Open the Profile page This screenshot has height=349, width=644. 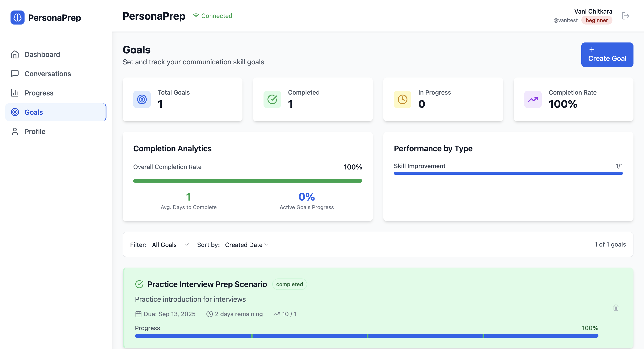point(35,131)
